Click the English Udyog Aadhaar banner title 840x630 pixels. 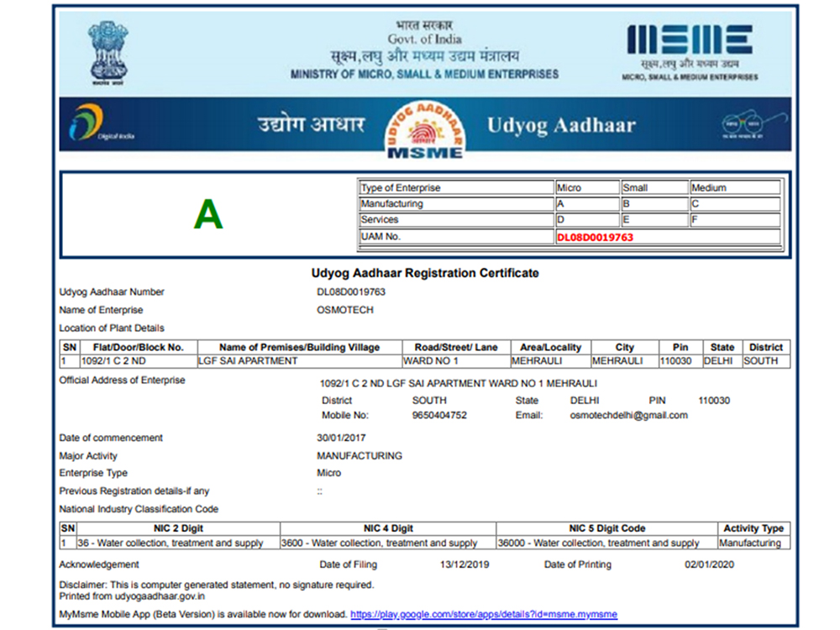pyautogui.click(x=561, y=125)
